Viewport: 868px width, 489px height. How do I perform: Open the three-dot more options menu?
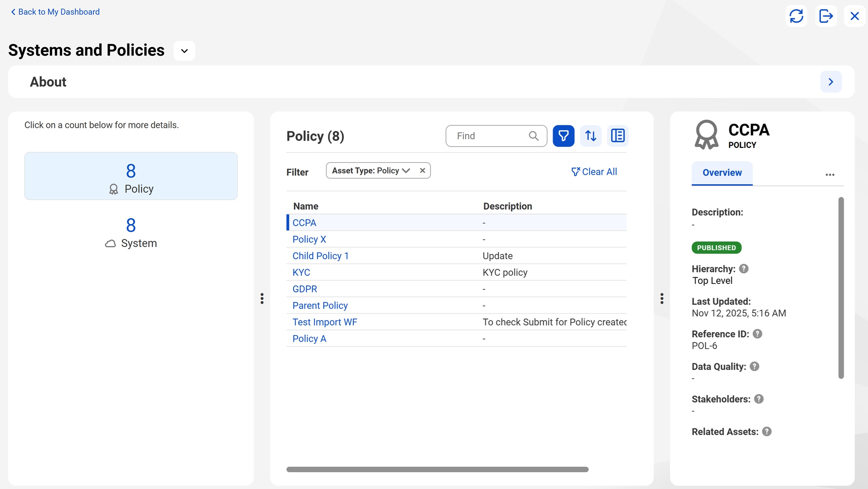pyautogui.click(x=830, y=175)
